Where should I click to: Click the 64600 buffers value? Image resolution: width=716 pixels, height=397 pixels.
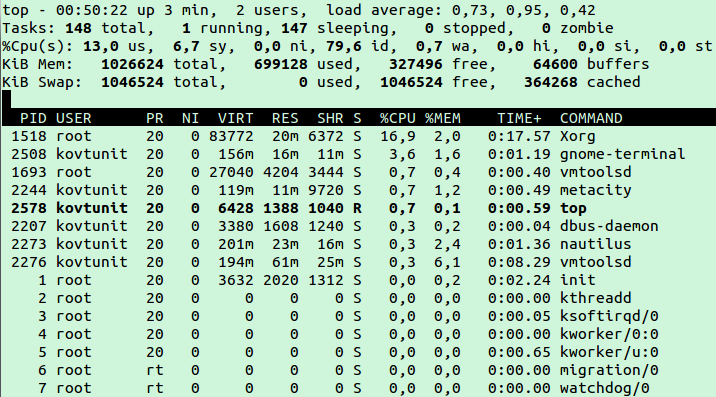point(555,64)
